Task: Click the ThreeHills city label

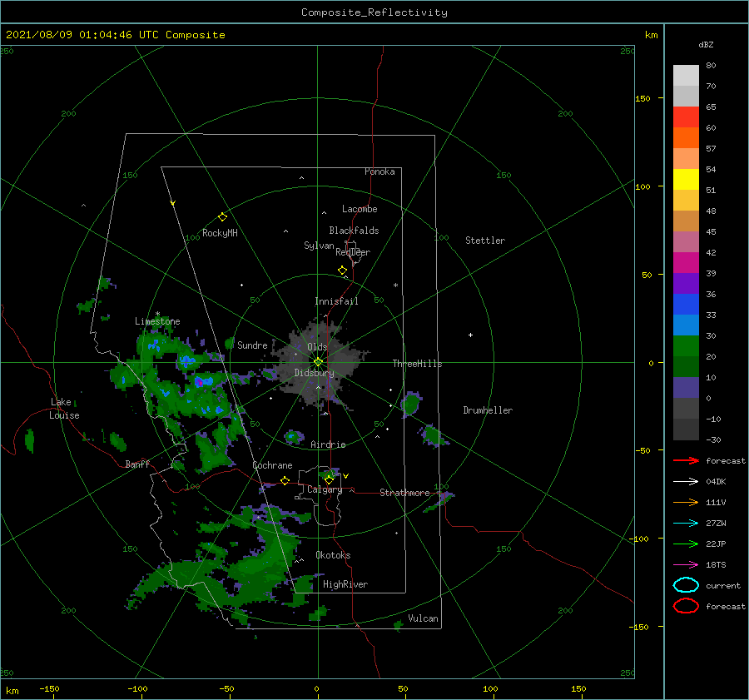Action: [418, 364]
